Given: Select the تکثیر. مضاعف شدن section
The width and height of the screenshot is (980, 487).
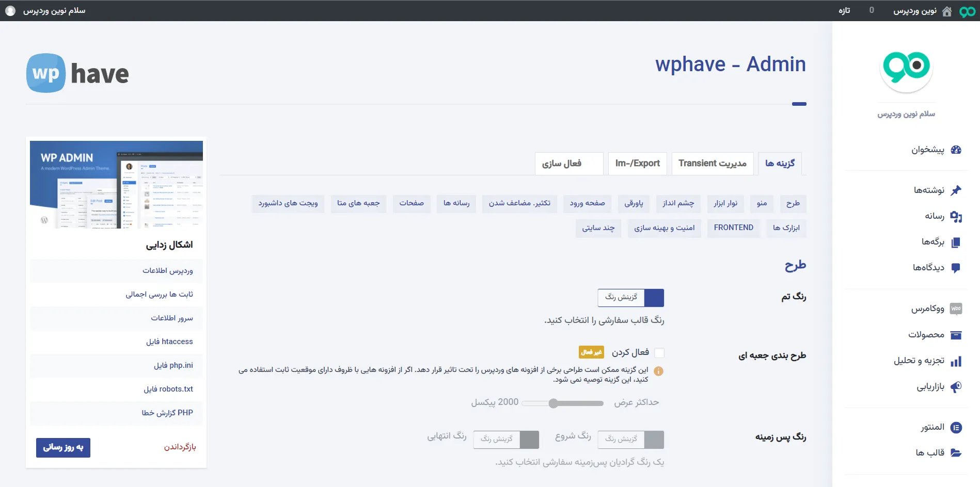Looking at the screenshot, I should pos(520,204).
